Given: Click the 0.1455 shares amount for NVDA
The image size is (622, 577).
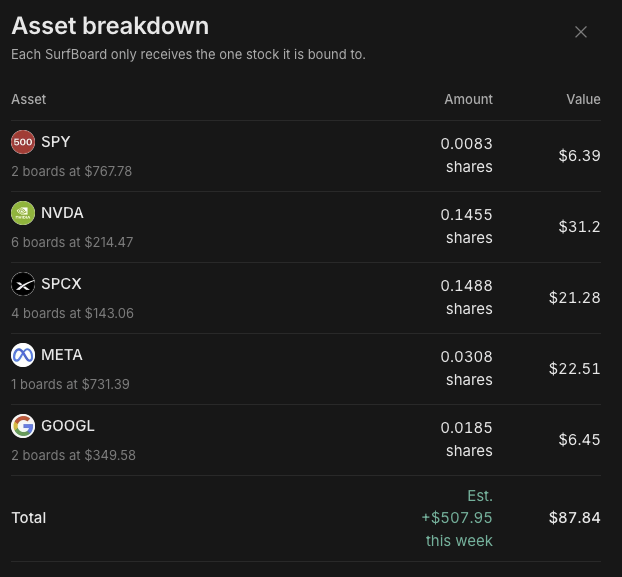Looking at the screenshot, I should tap(466, 226).
